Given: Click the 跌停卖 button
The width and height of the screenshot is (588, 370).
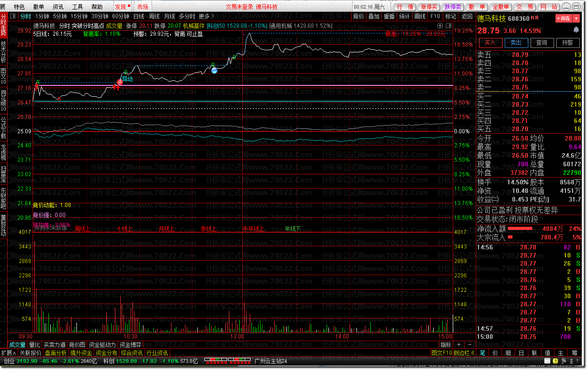Looking at the screenshot, I should (x=453, y=7).
